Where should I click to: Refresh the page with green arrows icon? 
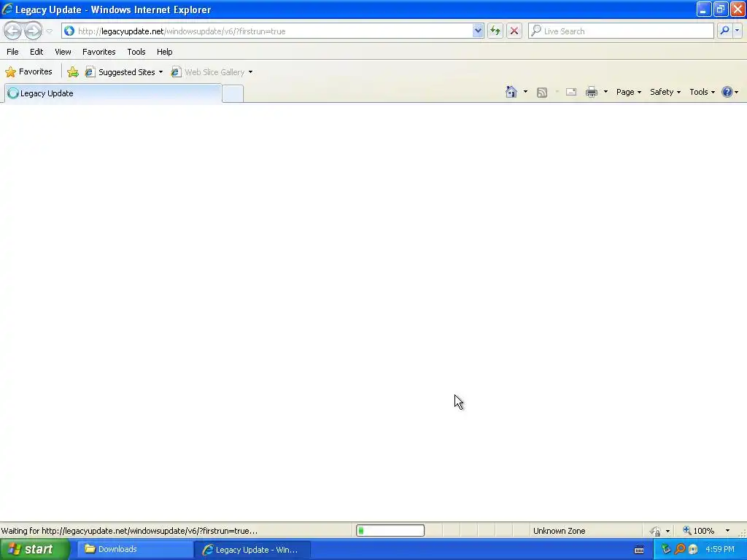(495, 31)
